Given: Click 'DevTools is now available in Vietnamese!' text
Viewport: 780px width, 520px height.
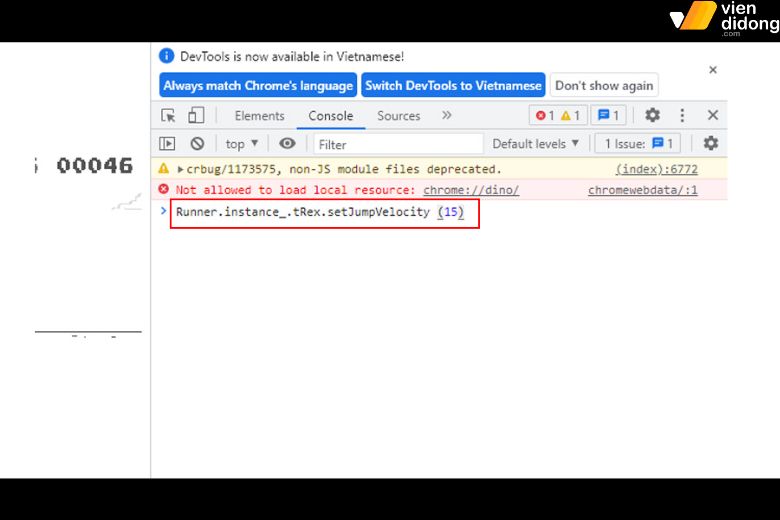Looking at the screenshot, I should point(292,57).
